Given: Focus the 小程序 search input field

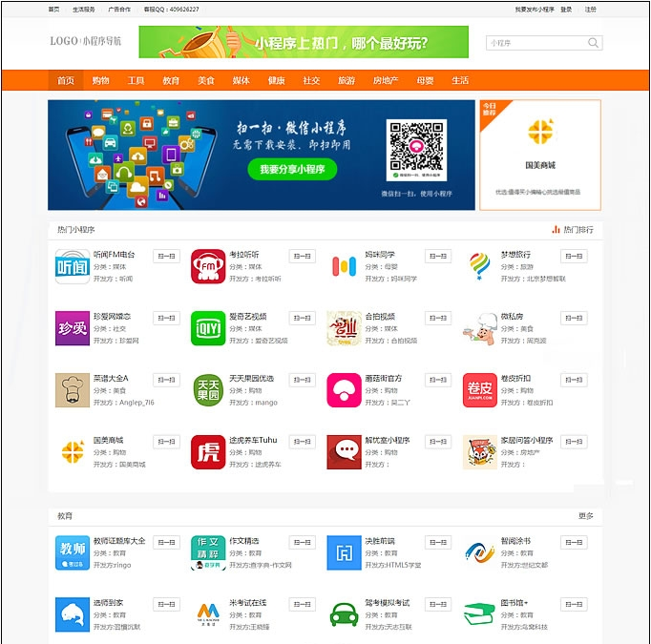Looking at the screenshot, I should 536,43.
